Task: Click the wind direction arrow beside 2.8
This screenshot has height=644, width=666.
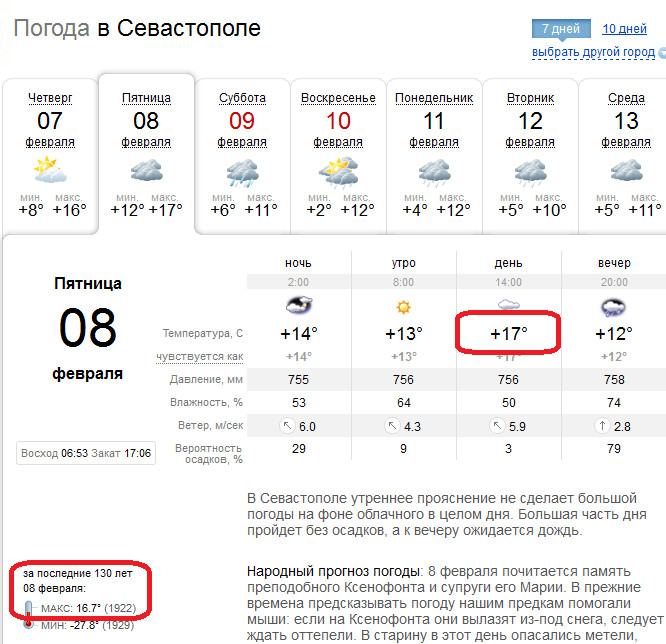Action: click(x=602, y=425)
